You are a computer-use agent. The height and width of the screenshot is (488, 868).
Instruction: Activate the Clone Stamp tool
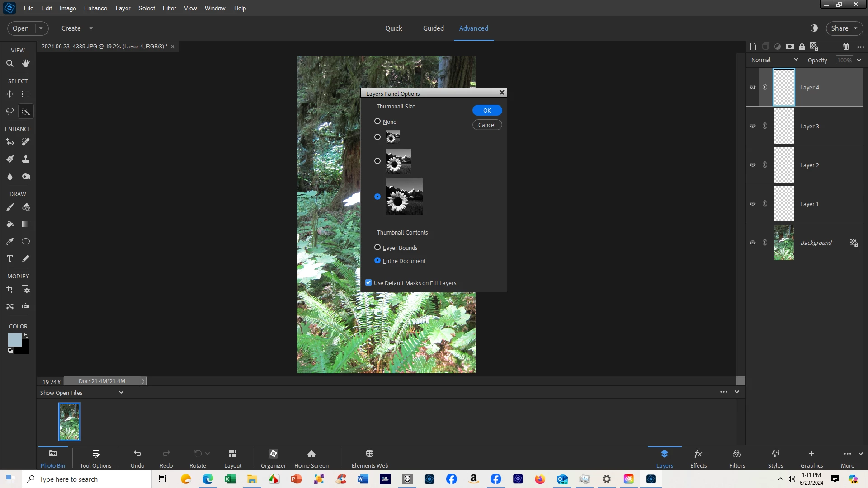pyautogui.click(x=26, y=159)
